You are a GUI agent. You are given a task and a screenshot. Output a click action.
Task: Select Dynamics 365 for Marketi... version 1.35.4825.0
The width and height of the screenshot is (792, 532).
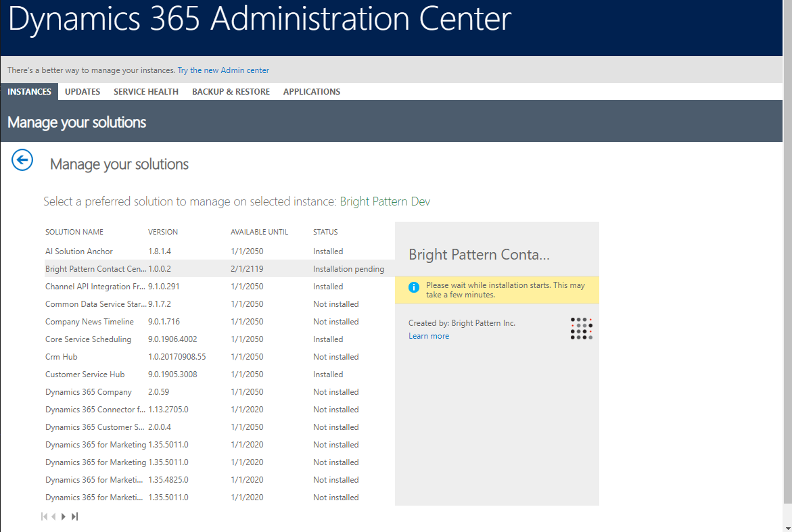tap(219, 479)
